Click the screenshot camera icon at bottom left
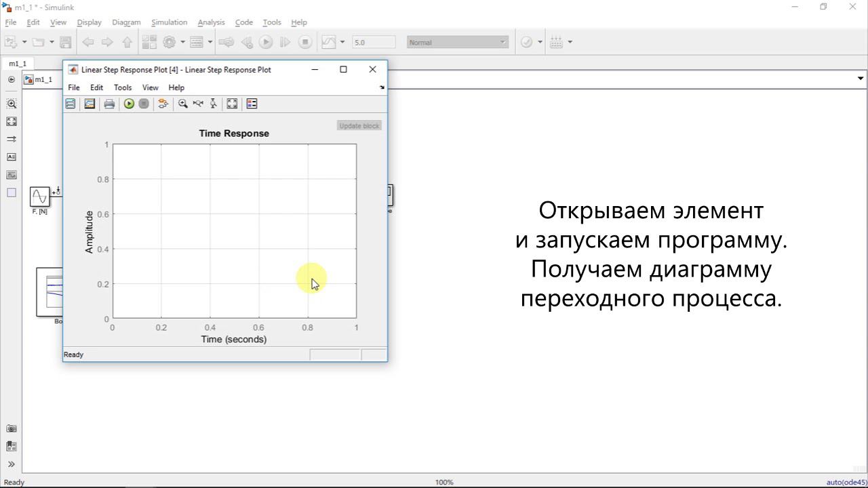The height and width of the screenshot is (488, 868). point(12,428)
